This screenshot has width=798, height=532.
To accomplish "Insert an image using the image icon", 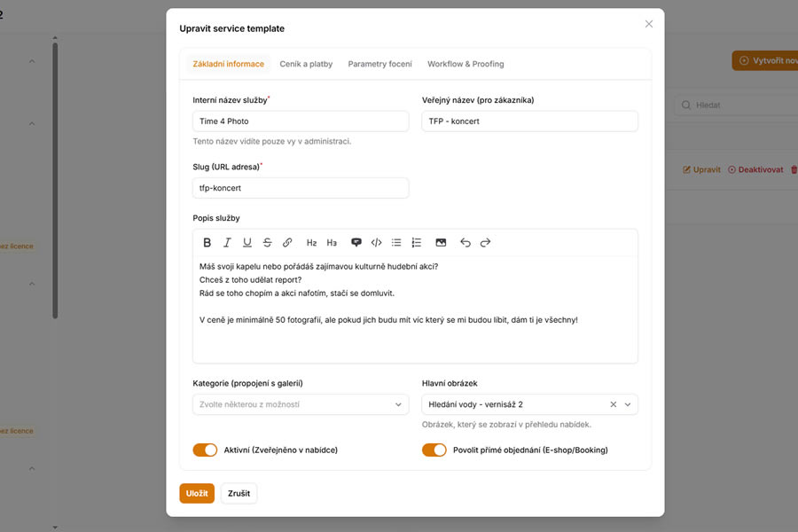I will pos(441,242).
